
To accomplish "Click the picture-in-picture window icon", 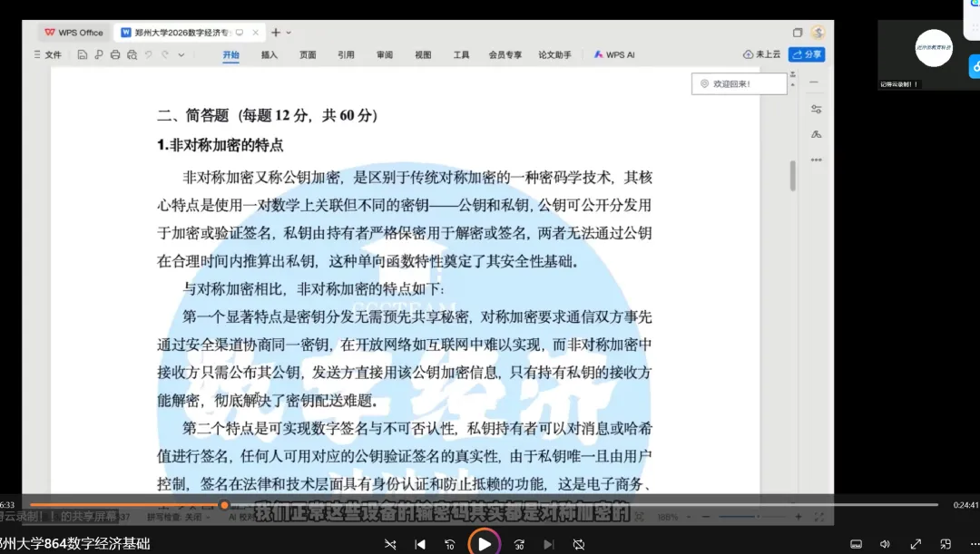I will point(946,545).
